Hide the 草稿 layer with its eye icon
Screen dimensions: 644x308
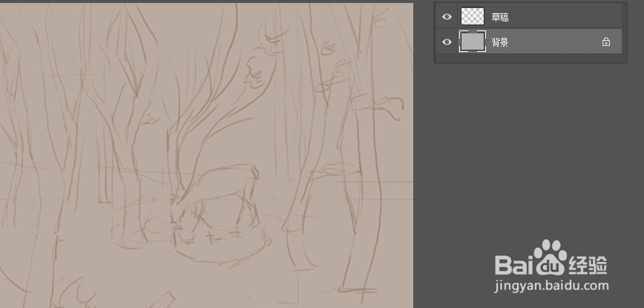coord(447,17)
